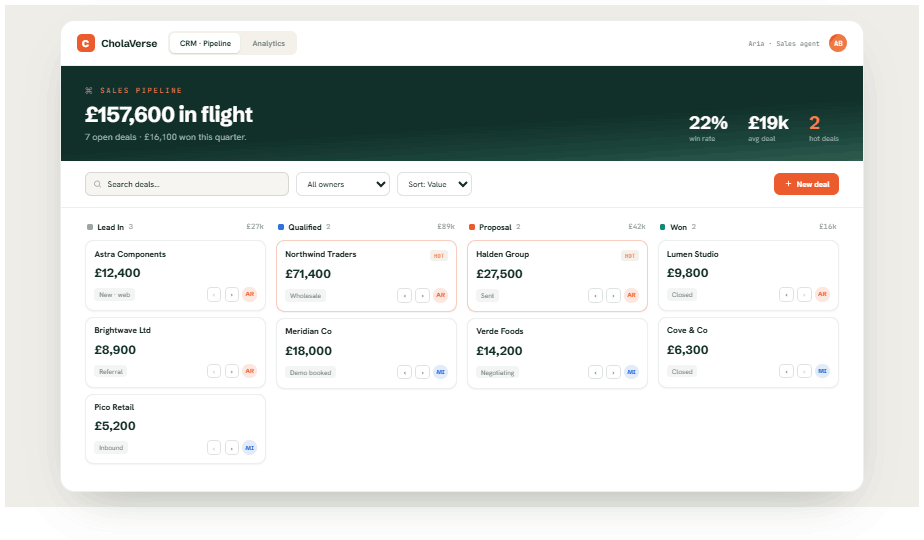Move Northwind Traders to the previous stage
The height and width of the screenshot is (540, 924).
click(x=404, y=295)
